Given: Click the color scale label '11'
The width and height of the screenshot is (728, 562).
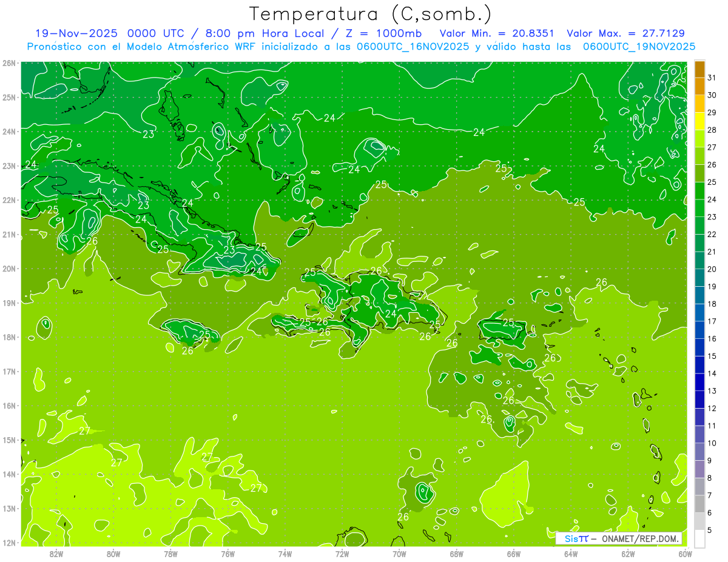Looking at the screenshot, I should coord(712,426).
